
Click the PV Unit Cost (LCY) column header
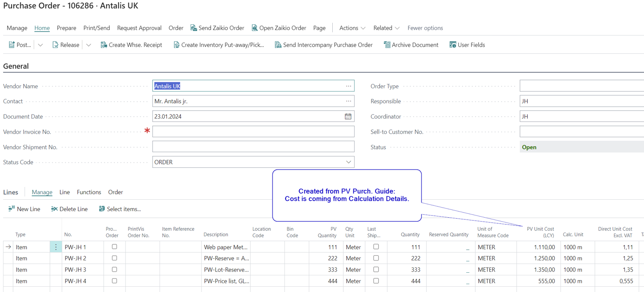(540, 232)
